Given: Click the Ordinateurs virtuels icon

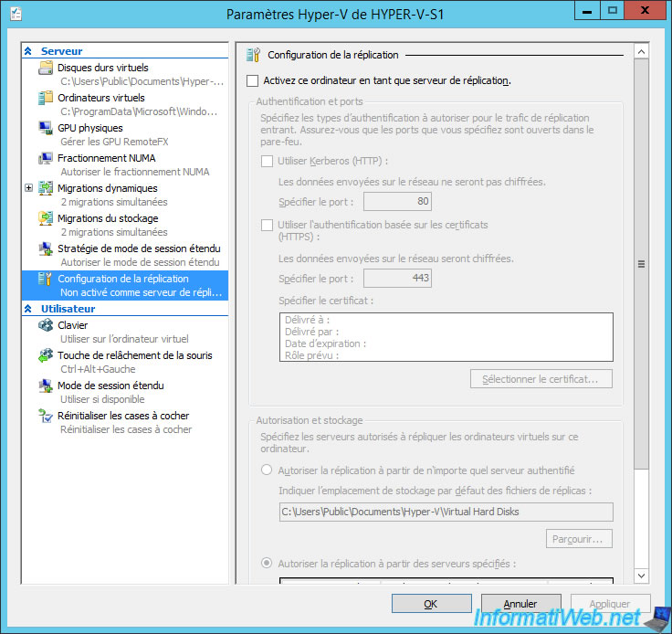Looking at the screenshot, I should pos(46,98).
